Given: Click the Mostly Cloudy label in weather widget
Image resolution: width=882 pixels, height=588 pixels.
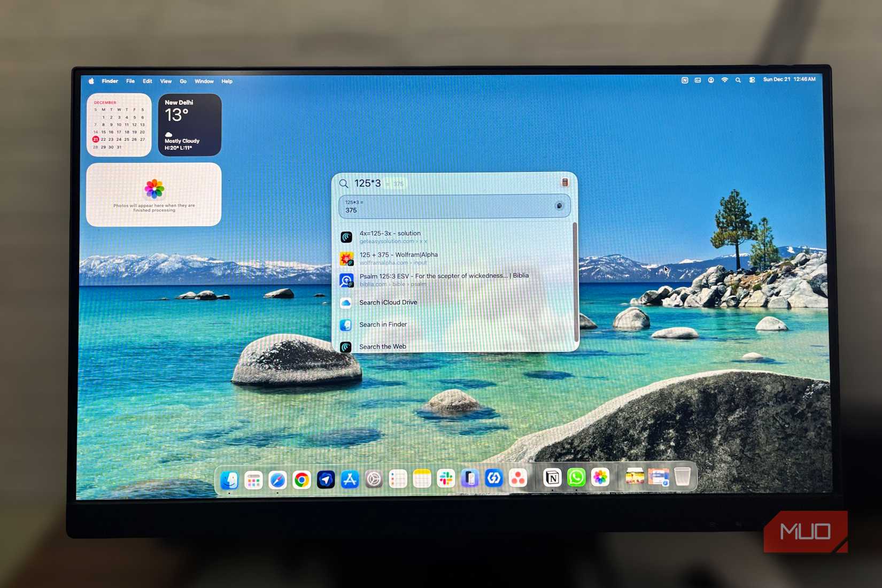Looking at the screenshot, I should [182, 141].
